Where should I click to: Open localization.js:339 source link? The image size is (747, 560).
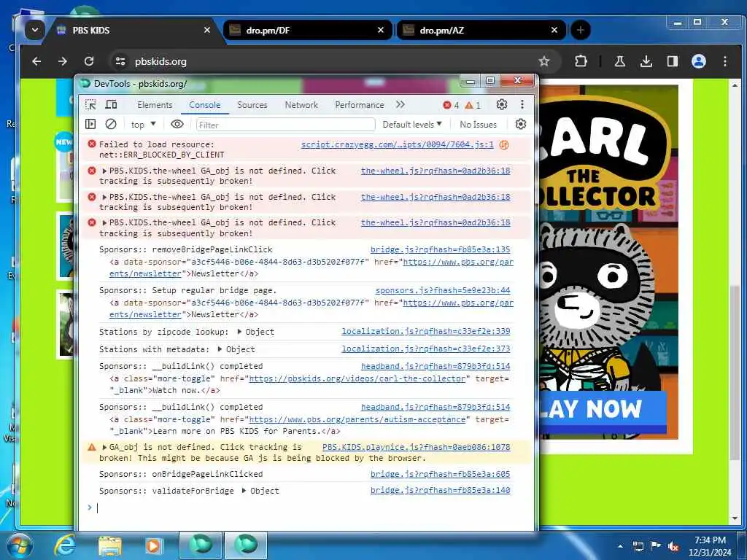(426, 331)
